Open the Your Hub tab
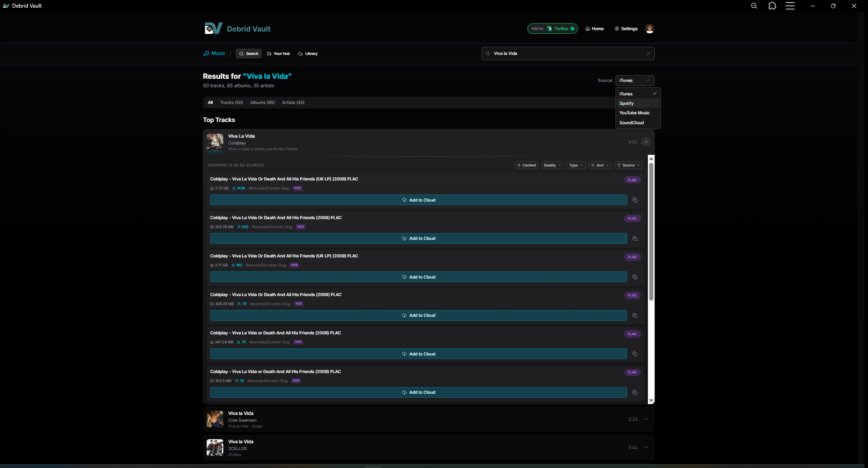Screen dimensions: 868x468 coord(278,54)
